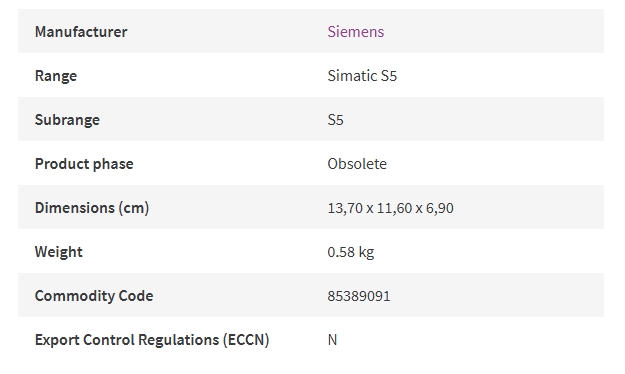Select the 0.58 kg weight value
Viewport: 625px width, 374px height.
(351, 252)
